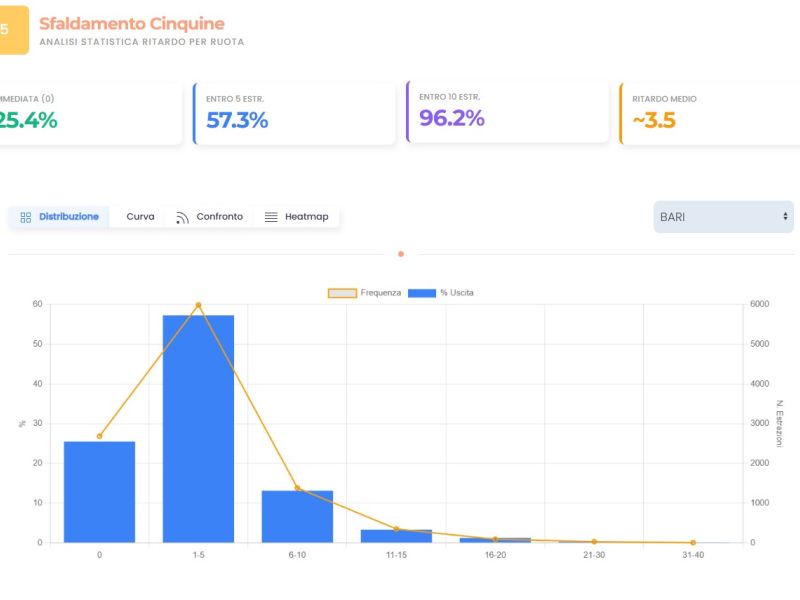Click the orange divider dot
The width and height of the screenshot is (800, 600).
tap(401, 254)
